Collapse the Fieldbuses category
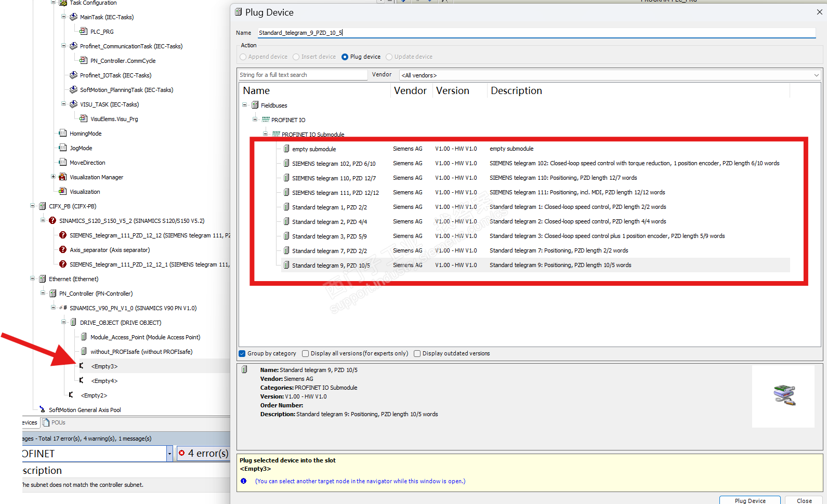827x504 pixels. (245, 105)
